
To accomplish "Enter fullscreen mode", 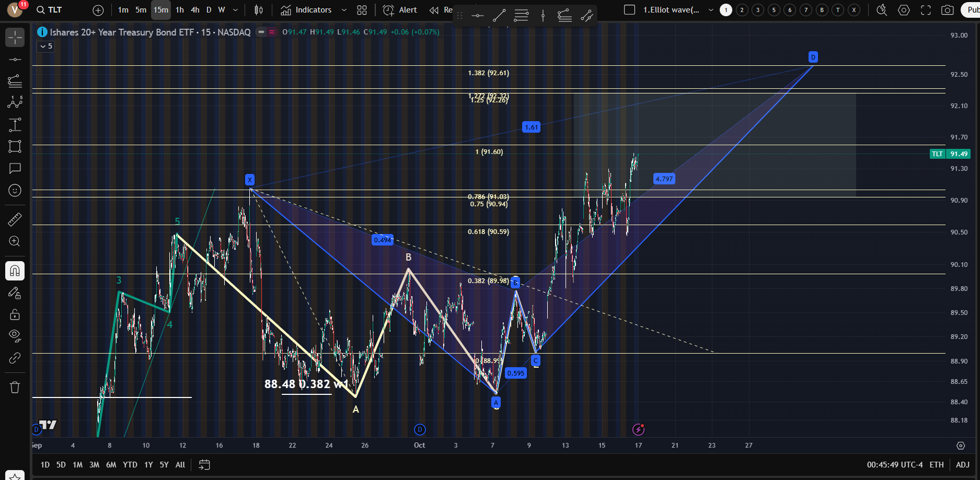I will [926, 10].
